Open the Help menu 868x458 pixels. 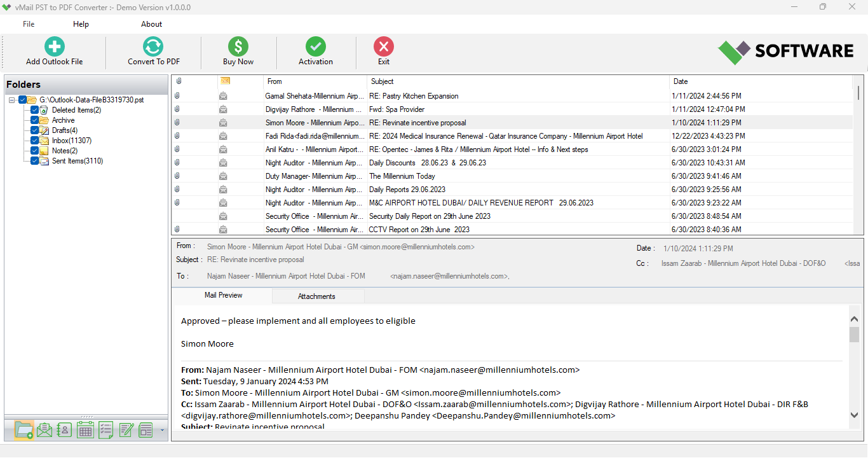click(x=81, y=24)
